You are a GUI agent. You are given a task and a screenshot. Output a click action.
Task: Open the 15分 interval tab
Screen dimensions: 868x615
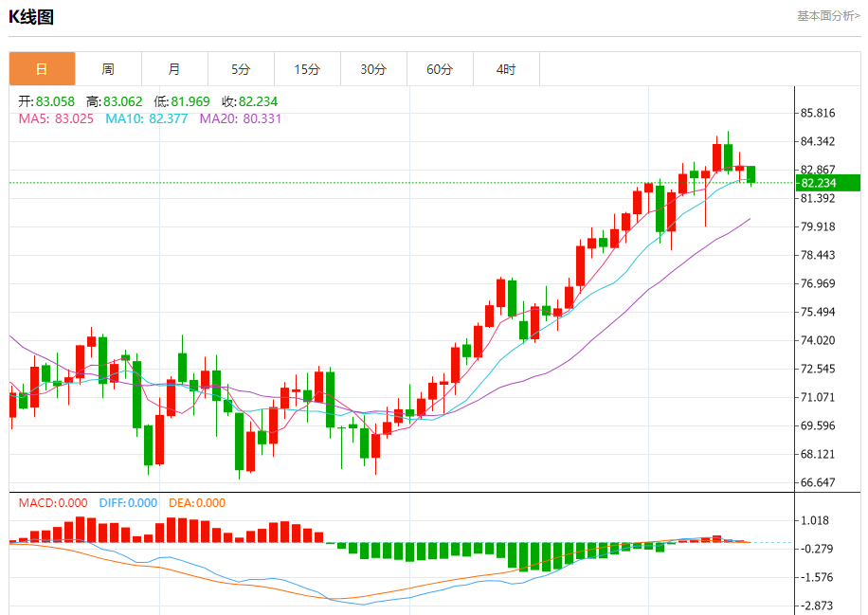(307, 69)
